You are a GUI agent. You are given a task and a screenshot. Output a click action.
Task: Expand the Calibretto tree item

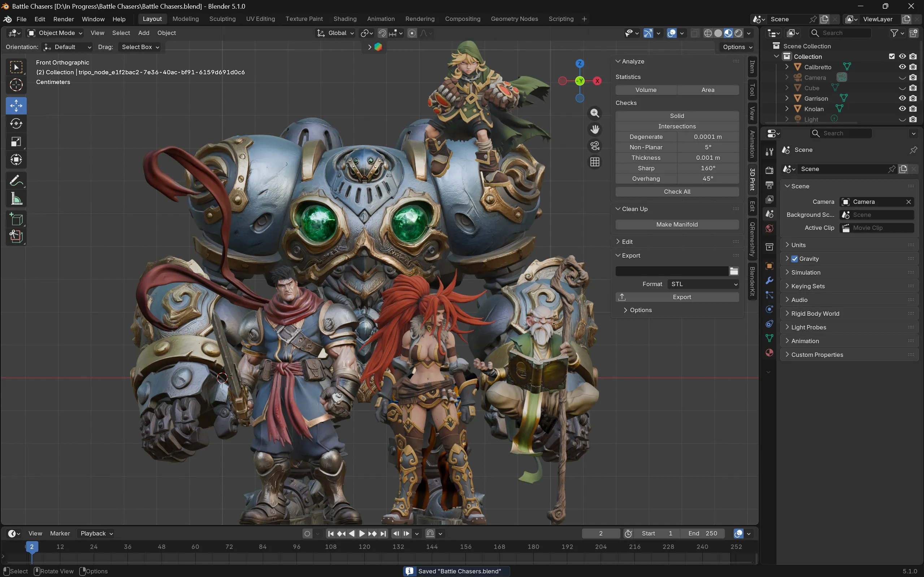coord(787,67)
